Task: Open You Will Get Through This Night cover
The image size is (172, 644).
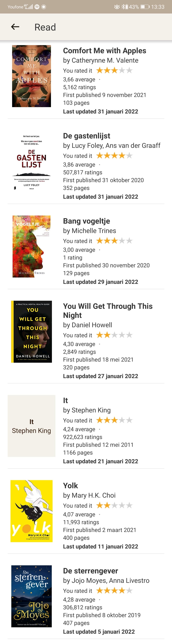Action: (x=32, y=332)
